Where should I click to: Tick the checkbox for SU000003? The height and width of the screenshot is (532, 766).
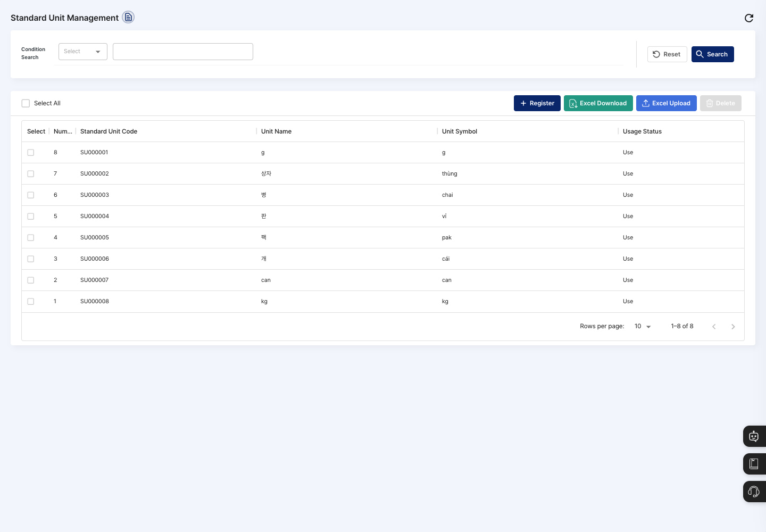point(31,195)
